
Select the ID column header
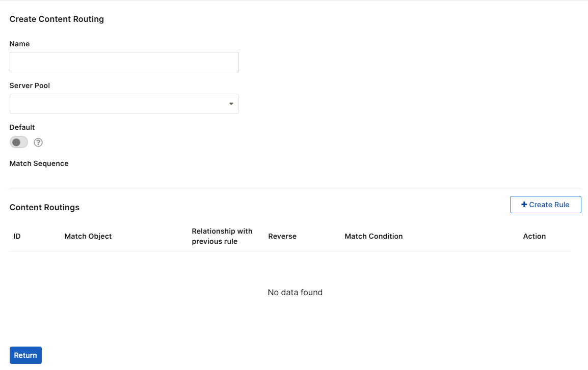click(17, 236)
